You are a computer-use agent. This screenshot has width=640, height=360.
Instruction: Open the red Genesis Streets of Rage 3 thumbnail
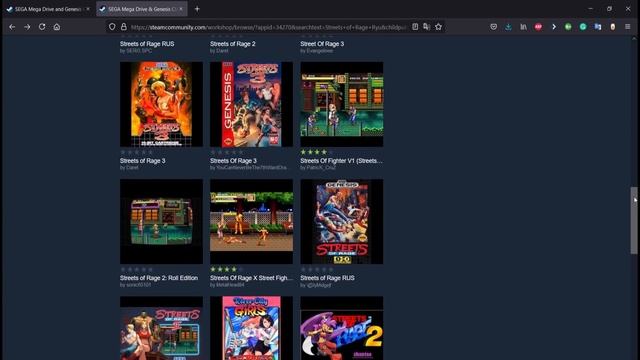click(x=251, y=104)
